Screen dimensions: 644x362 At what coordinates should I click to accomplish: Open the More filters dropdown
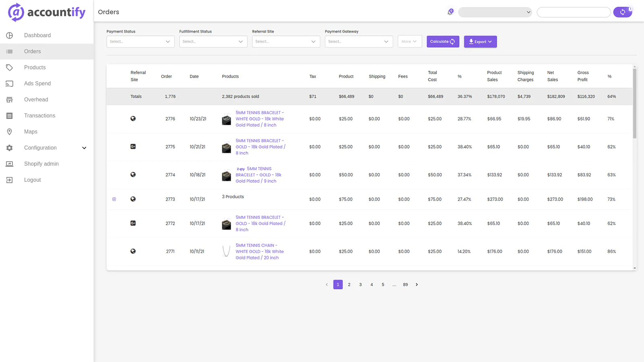(x=410, y=41)
